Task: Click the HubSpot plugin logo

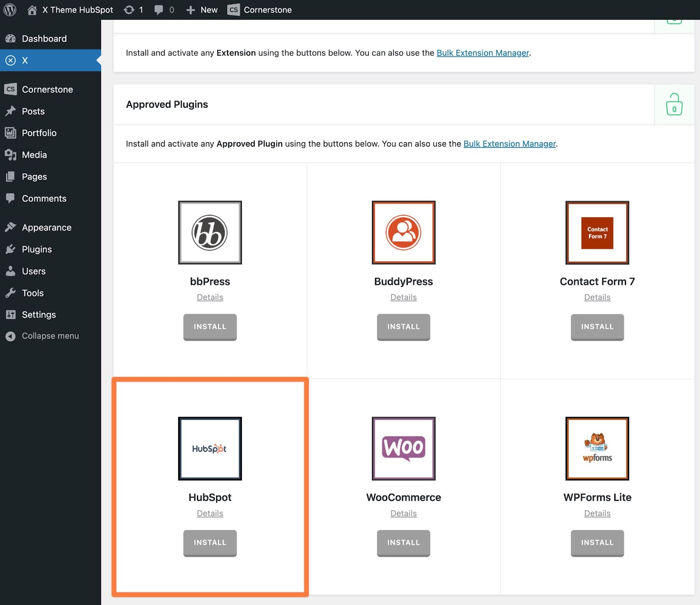Action: click(210, 448)
